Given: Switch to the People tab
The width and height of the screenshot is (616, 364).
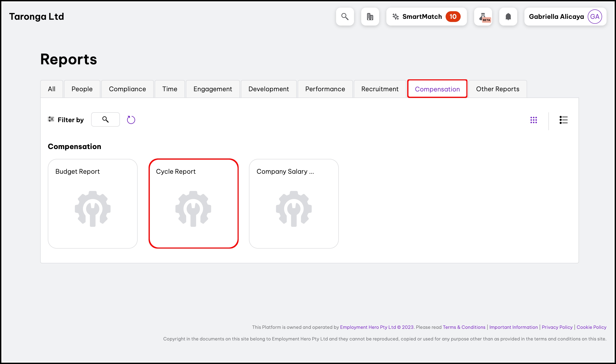Looking at the screenshot, I should click(x=82, y=89).
